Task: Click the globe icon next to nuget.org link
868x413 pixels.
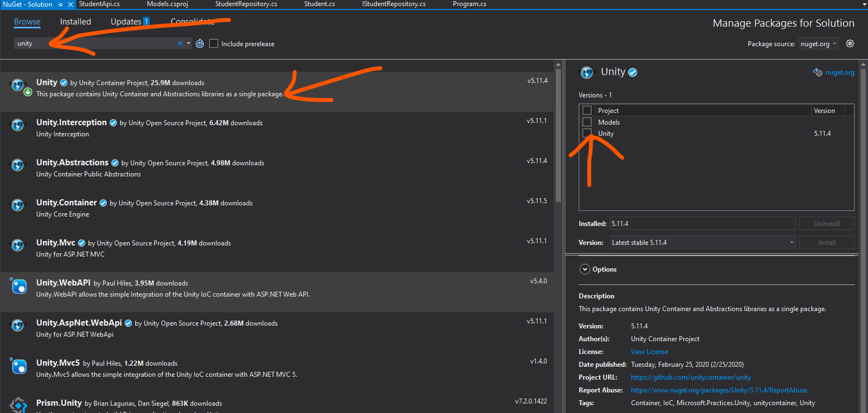Action: [817, 72]
